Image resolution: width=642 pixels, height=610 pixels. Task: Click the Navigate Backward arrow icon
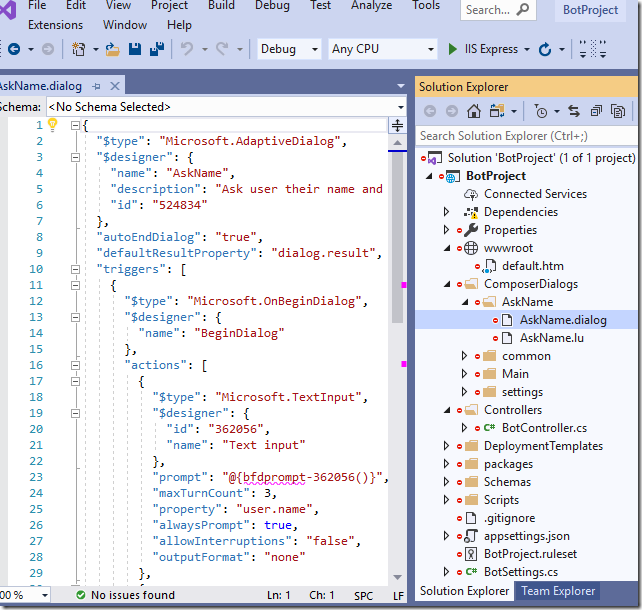point(14,49)
